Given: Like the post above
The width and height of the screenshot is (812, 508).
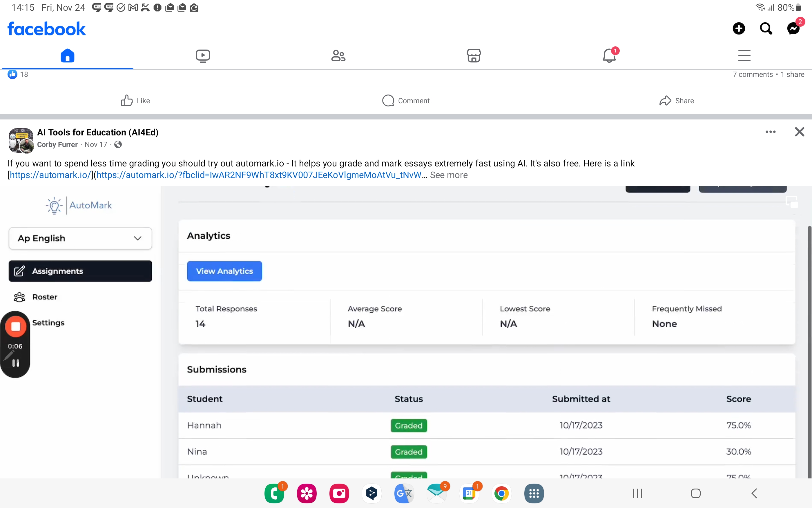Looking at the screenshot, I should point(135,100).
